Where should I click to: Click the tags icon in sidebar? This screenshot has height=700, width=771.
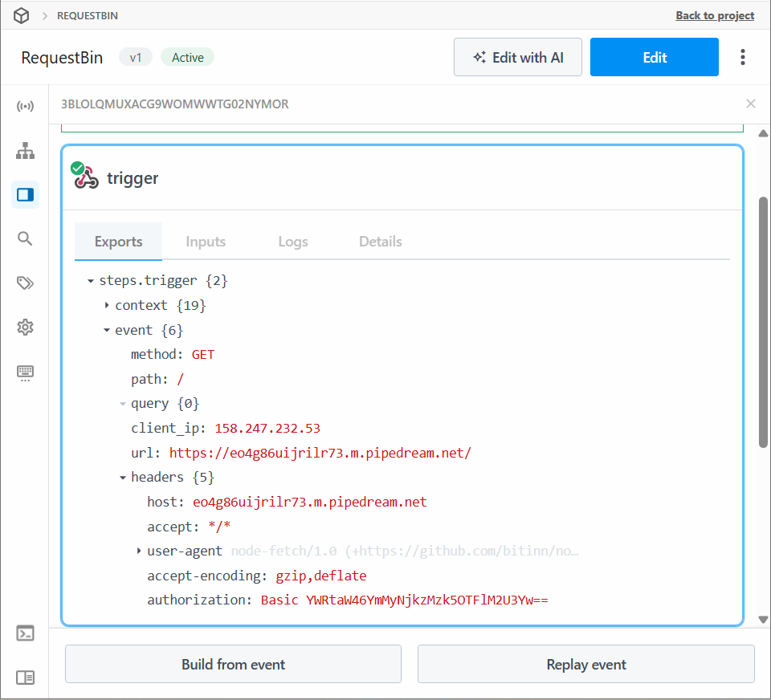(25, 283)
